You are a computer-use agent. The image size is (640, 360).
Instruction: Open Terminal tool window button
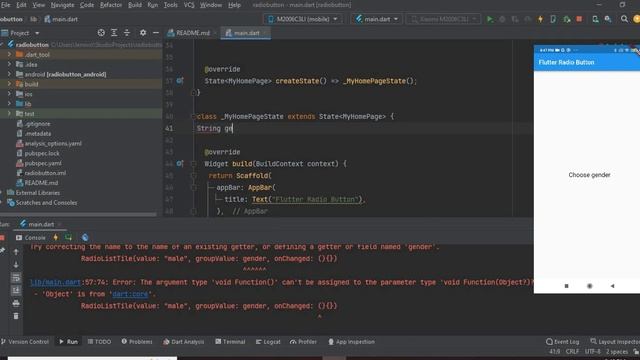[230, 342]
